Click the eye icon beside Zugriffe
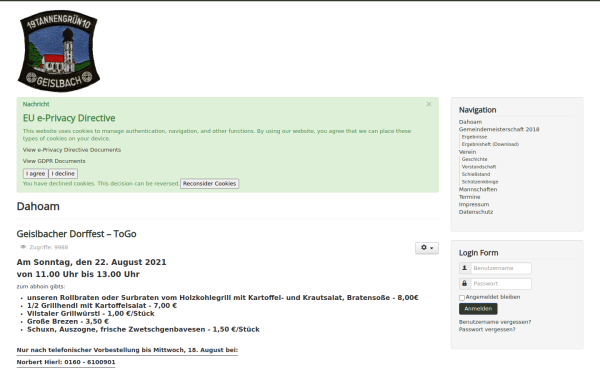The height and width of the screenshot is (375, 600). click(23, 247)
